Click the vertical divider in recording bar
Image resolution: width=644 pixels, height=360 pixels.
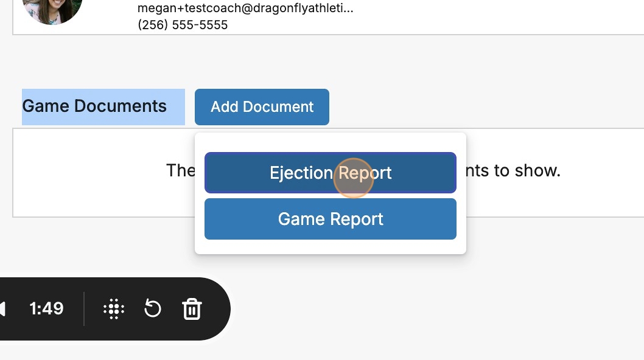84,309
